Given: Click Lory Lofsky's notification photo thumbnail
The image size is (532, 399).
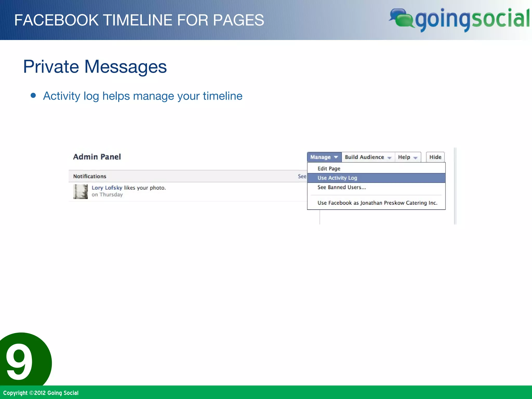Looking at the screenshot, I should coord(81,192).
